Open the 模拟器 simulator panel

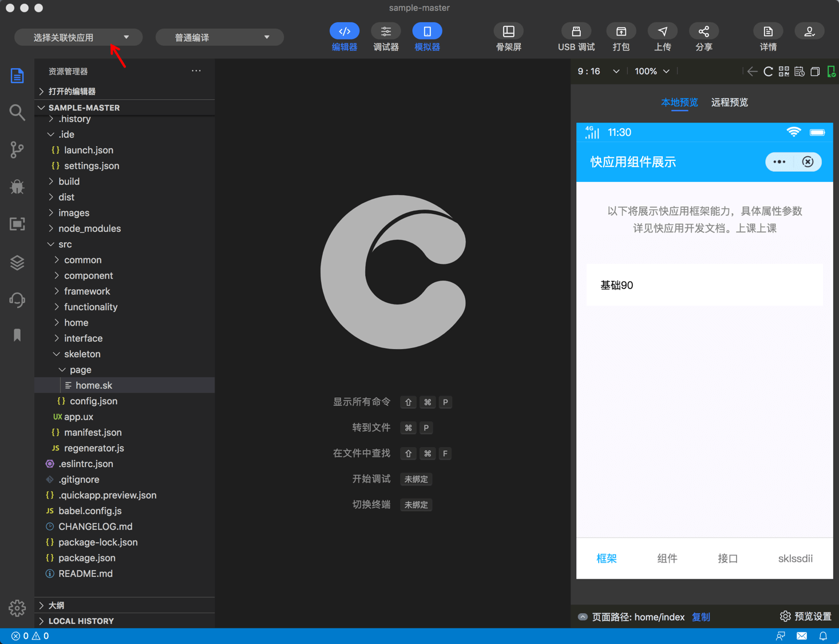tap(426, 37)
